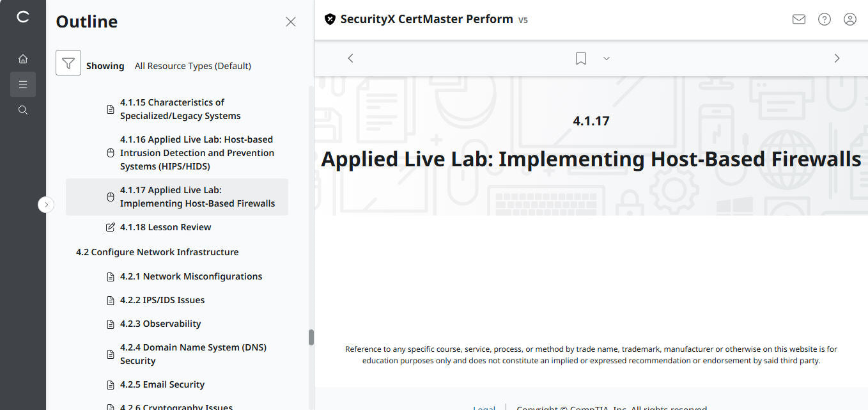Click the SecurityX shield logo
868x410 pixels.
(330, 19)
